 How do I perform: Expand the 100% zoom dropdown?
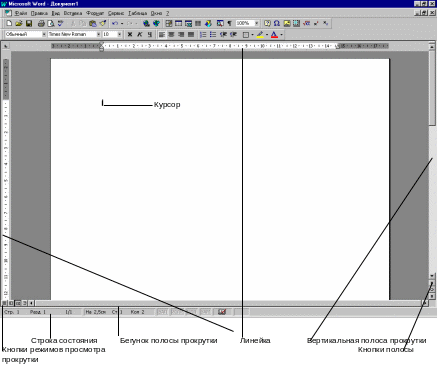point(256,23)
